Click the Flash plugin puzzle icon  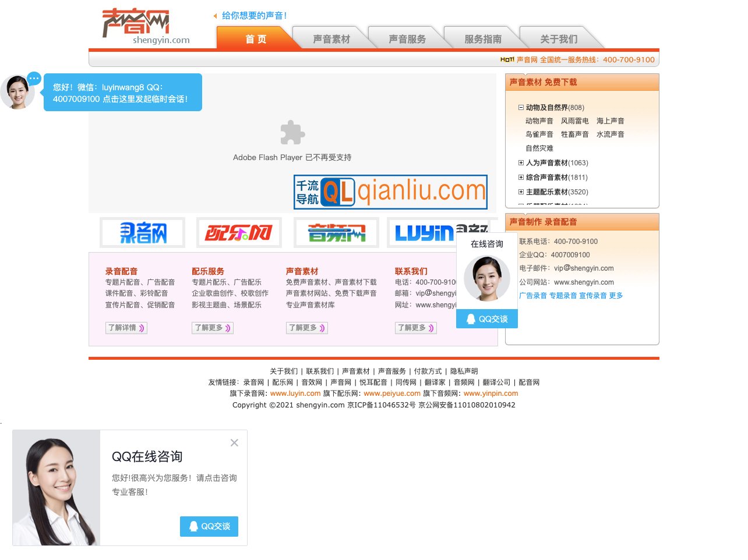pos(292,133)
